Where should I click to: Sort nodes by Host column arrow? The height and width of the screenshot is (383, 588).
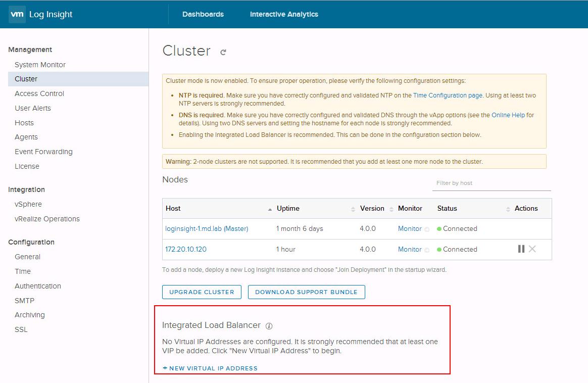tap(270, 209)
